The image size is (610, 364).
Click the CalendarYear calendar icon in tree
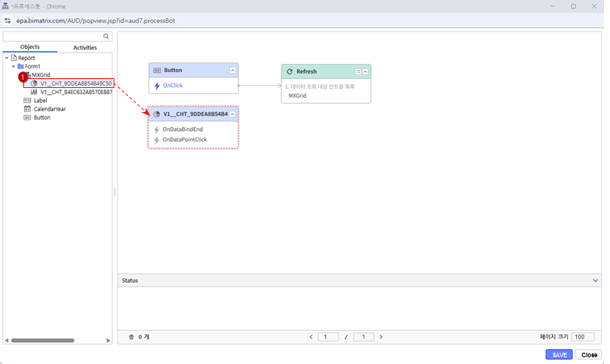(27, 109)
